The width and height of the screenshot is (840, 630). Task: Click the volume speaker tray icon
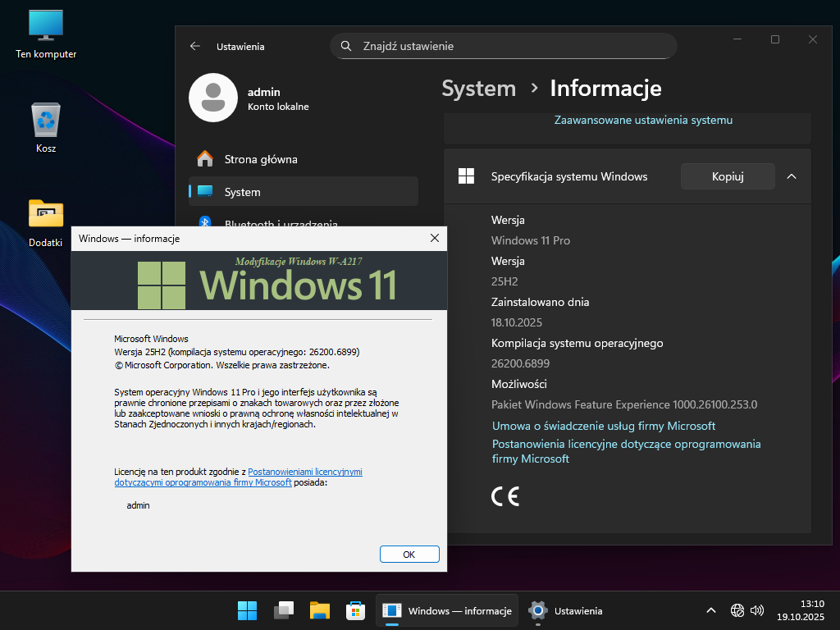(x=757, y=610)
